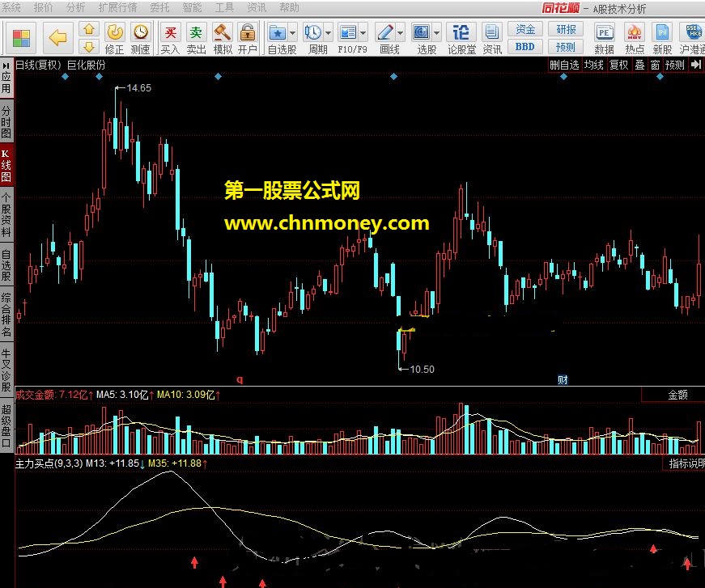Expand the 周期 dropdown arrow
Image resolution: width=705 pixels, height=588 pixels.
point(329,33)
